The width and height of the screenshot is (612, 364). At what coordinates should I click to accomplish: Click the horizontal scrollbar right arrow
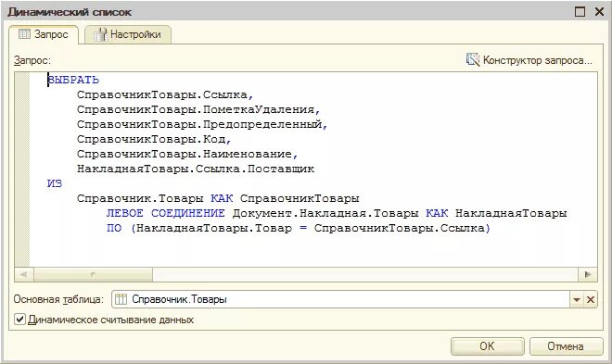pos(587,274)
